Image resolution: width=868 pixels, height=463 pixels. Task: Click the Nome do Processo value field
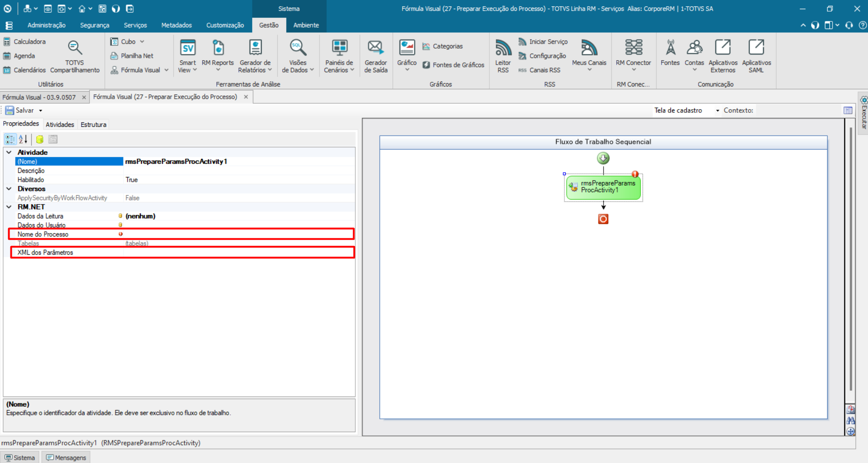point(239,234)
